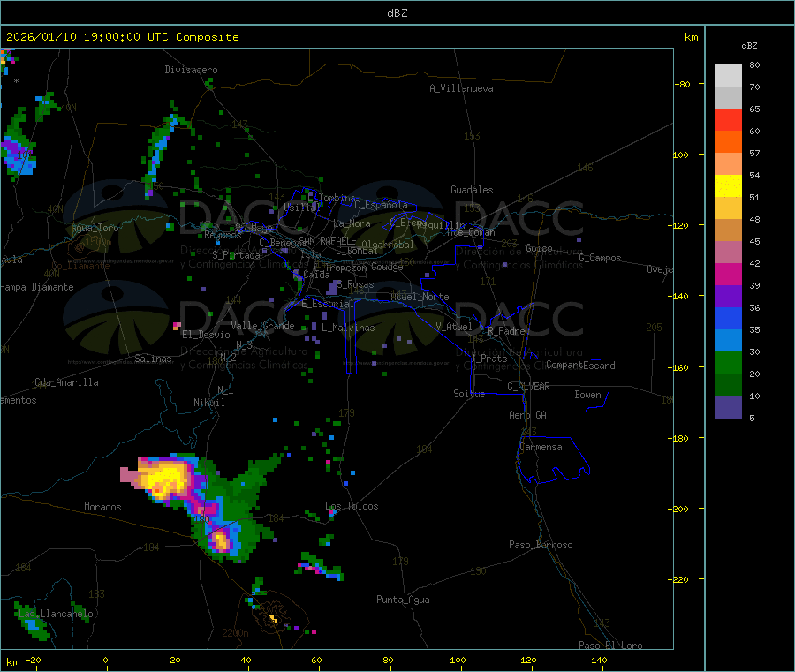This screenshot has width=795, height=672.
Task: Click the magenta 39-42 dBZ legend swatch
Action: (728, 274)
